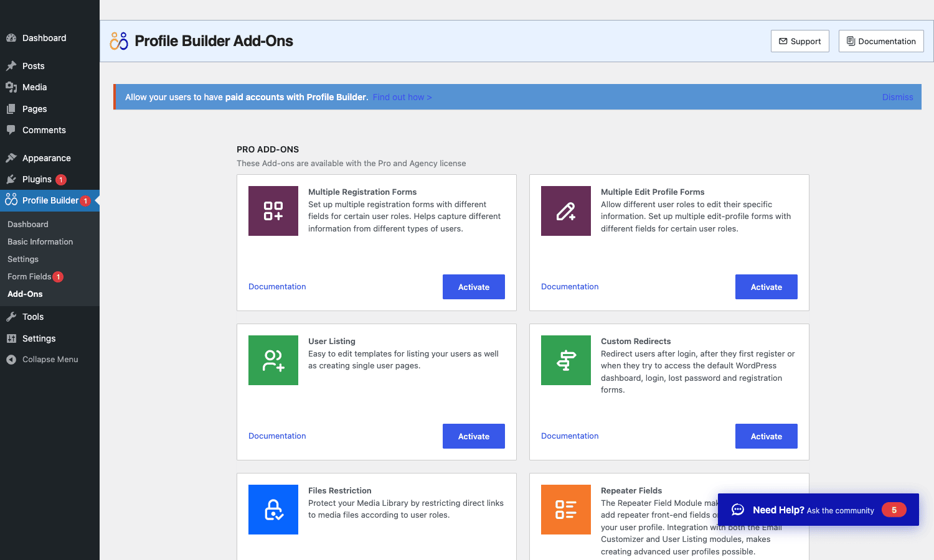Collapse the admin sidebar menu
Image resolution: width=934 pixels, height=560 pixels.
[x=50, y=360]
